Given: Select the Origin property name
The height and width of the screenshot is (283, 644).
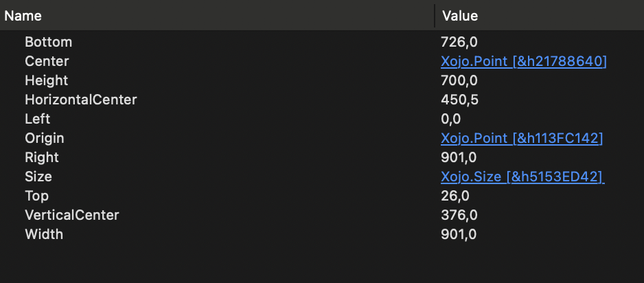Looking at the screenshot, I should pos(45,139).
